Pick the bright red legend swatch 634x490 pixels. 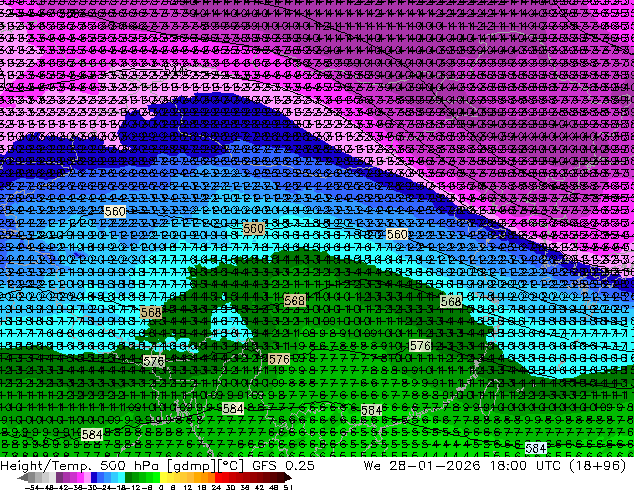click(218, 478)
